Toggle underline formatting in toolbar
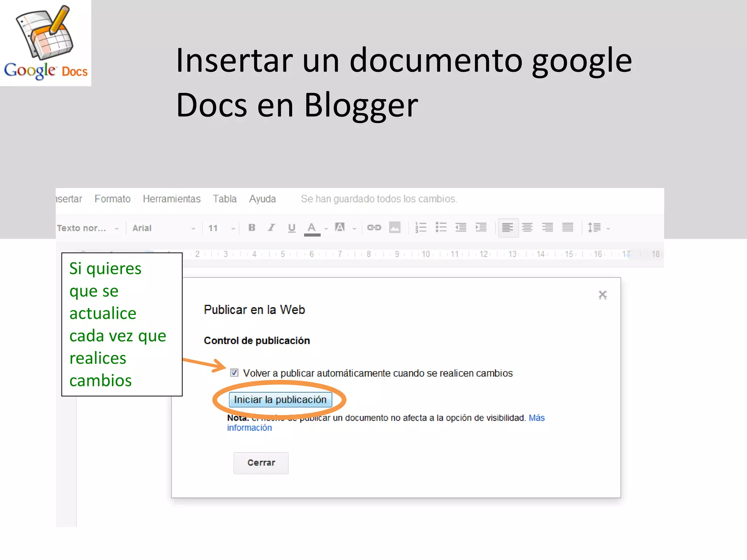747x560 pixels. click(x=291, y=228)
